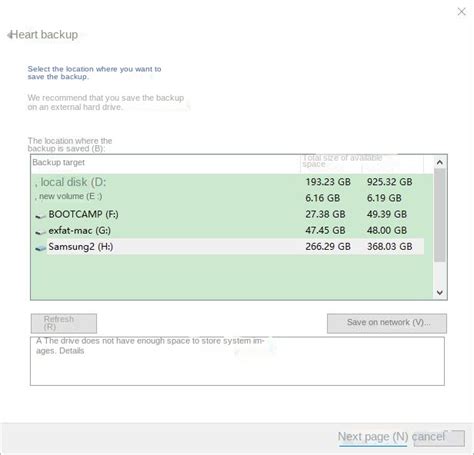The width and height of the screenshot is (474, 455).
Task: Select the exfat-mac (G:) backup target
Action: point(228,230)
